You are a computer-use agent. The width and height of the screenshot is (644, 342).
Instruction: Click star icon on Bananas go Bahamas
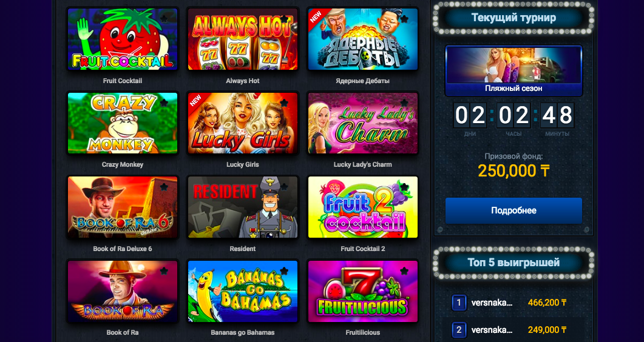[x=284, y=271]
